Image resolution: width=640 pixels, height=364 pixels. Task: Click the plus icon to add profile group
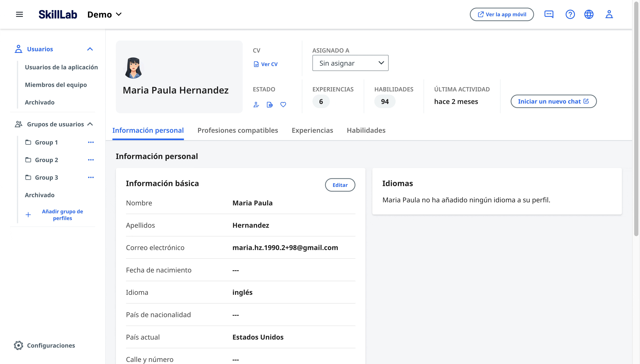pos(28,215)
